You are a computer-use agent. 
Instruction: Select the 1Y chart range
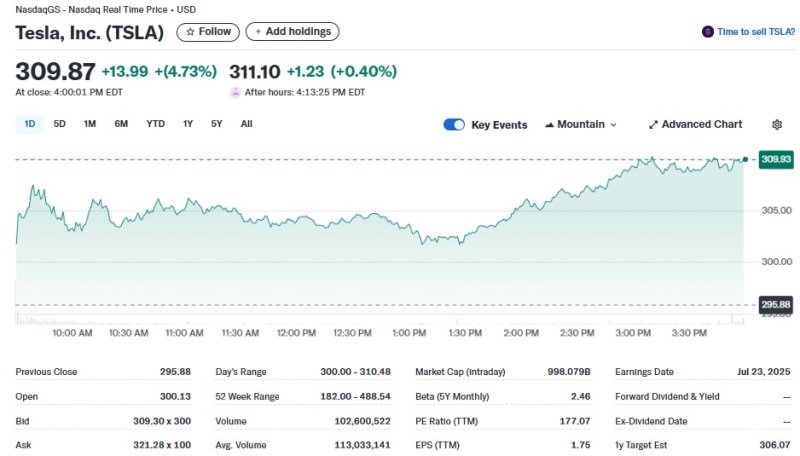188,124
